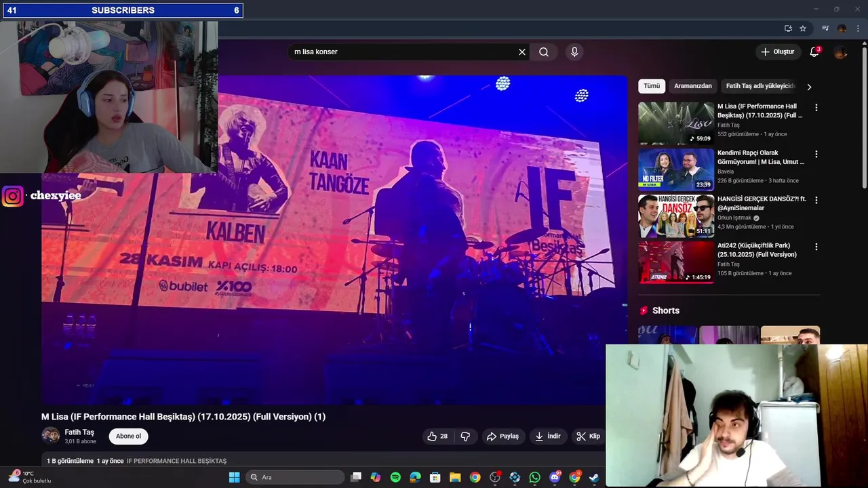Bookmark this page with star icon
The width and height of the screenshot is (868, 488).
coord(803,28)
